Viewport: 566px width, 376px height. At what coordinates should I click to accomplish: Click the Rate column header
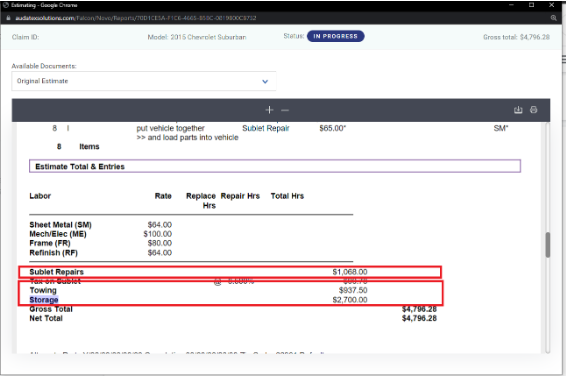click(x=163, y=196)
